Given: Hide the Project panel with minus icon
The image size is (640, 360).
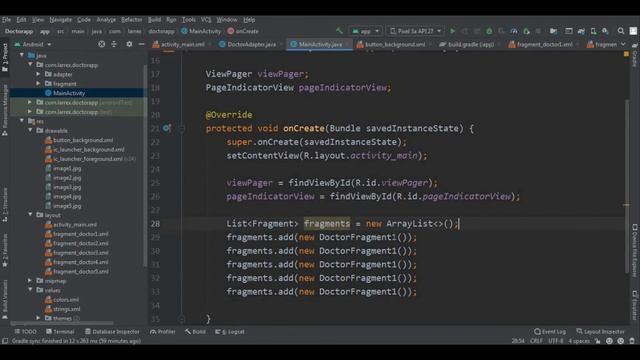Looking at the screenshot, I should click(141, 44).
